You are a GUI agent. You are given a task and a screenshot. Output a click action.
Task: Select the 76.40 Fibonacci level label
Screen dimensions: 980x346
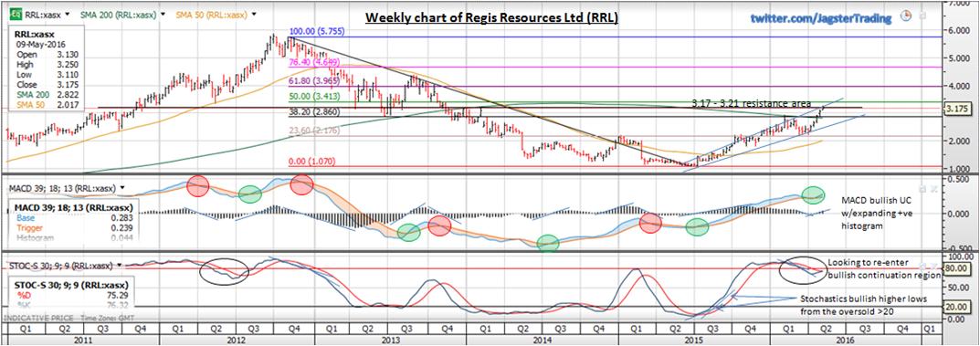click(314, 62)
